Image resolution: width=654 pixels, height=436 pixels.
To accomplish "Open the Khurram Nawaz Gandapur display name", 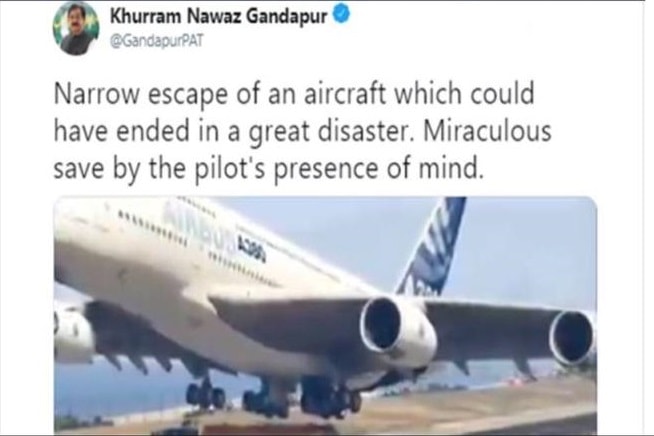I will (x=218, y=16).
